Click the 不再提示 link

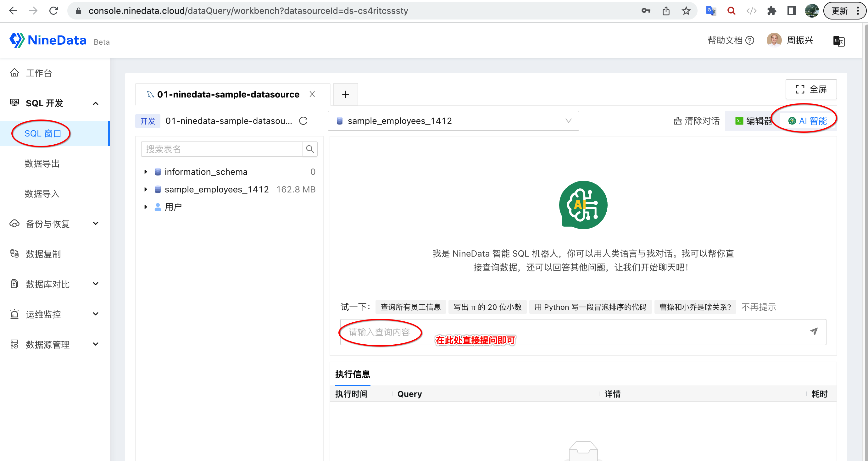[x=759, y=307]
